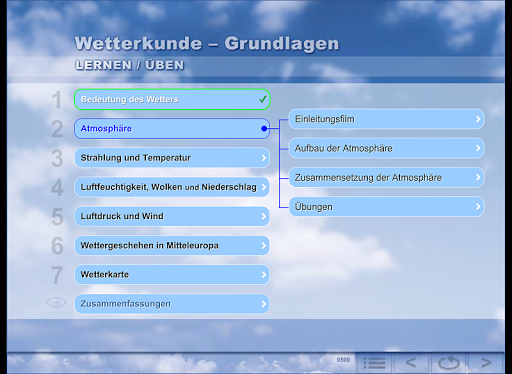Image resolution: width=512 pixels, height=374 pixels.
Task: Go to previous page with left arrow
Action: coord(411,363)
